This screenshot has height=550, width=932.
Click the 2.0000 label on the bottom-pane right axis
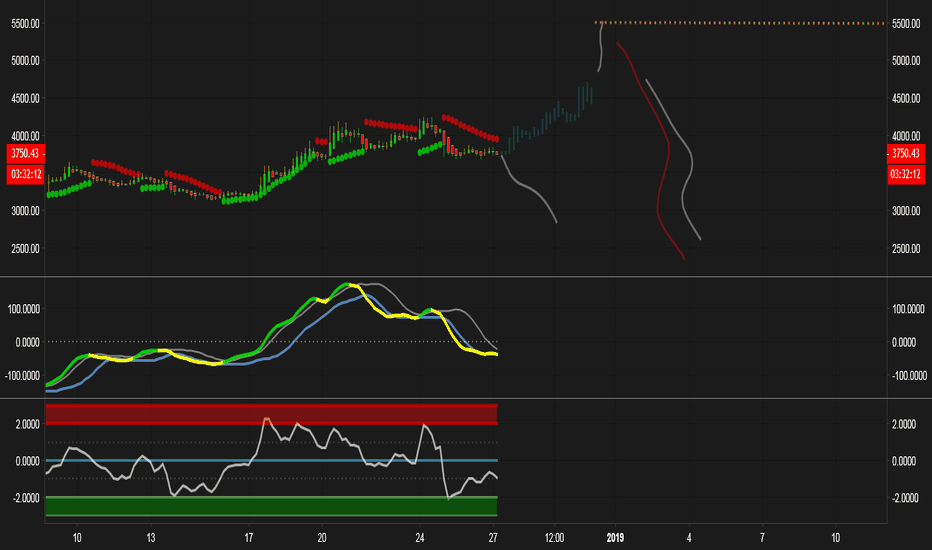903,425
